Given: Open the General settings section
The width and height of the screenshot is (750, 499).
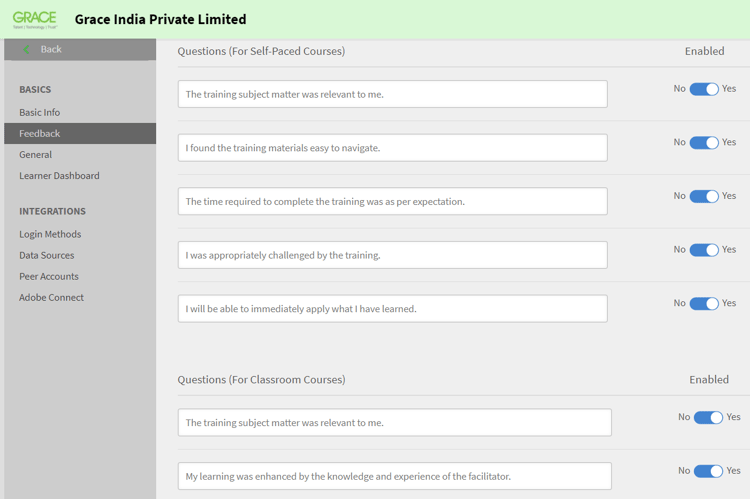Looking at the screenshot, I should pos(36,154).
